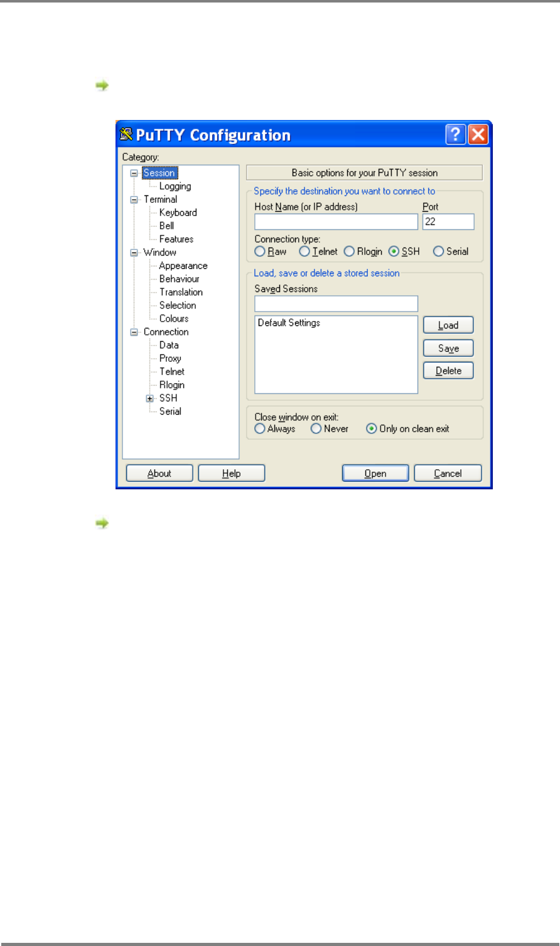Focus the Port number field
The image size is (560, 946).
(448, 222)
